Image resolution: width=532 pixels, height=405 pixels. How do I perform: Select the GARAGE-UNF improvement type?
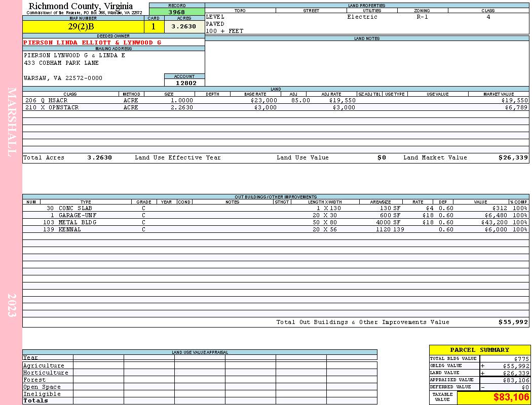[78, 215]
